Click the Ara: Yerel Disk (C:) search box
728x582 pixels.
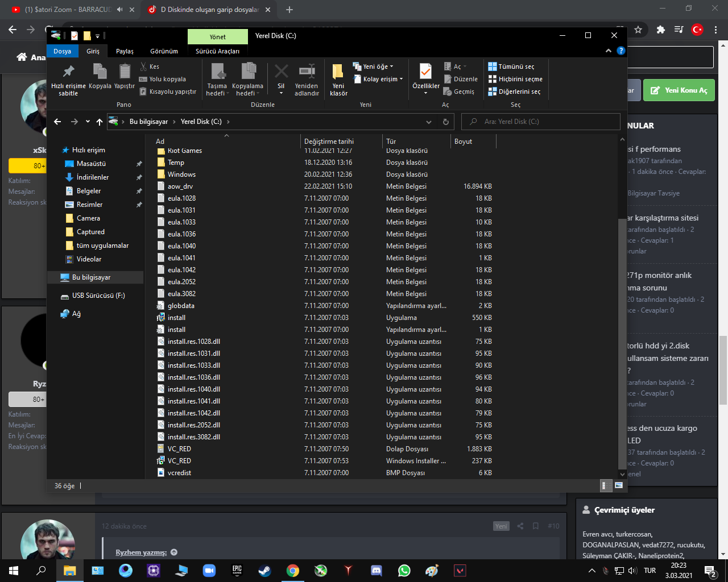click(x=540, y=122)
